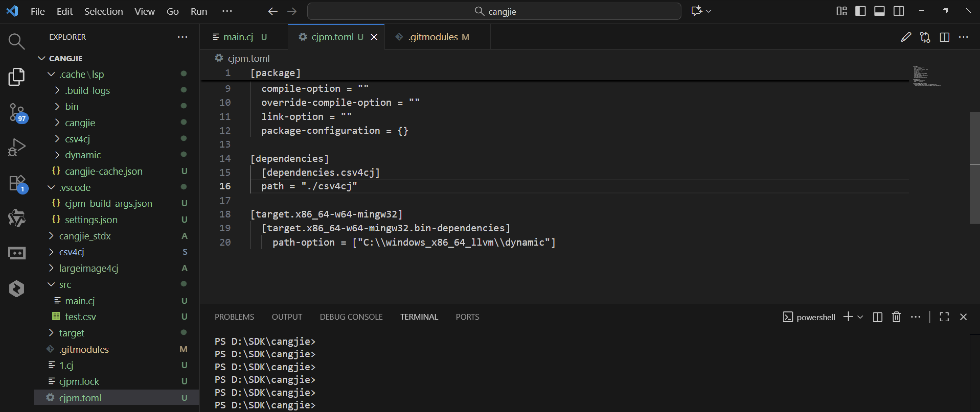Viewport: 980px width, 412px height.
Task: Open new terminal launch profile dropdown
Action: point(860,317)
